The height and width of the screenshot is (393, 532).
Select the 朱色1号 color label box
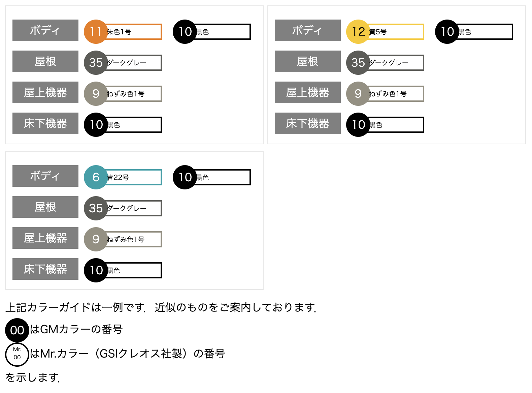pos(134,32)
